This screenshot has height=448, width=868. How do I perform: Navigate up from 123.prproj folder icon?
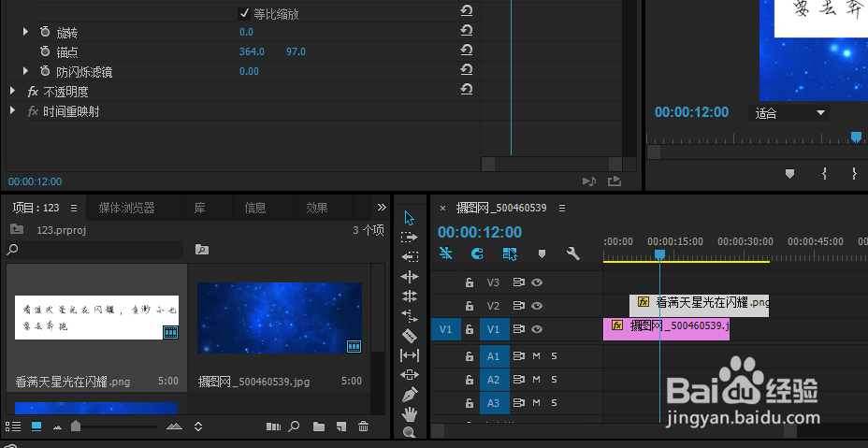tap(17, 229)
